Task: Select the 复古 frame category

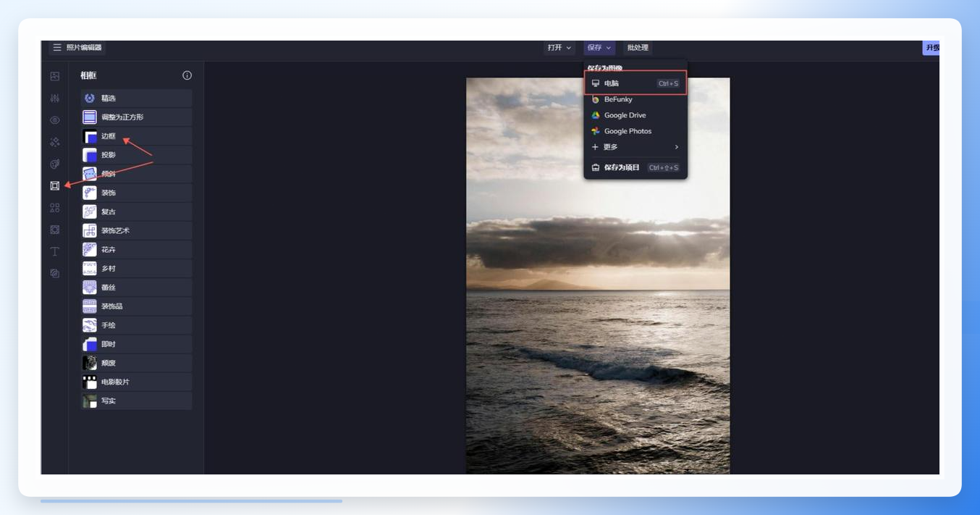Action: click(x=136, y=212)
